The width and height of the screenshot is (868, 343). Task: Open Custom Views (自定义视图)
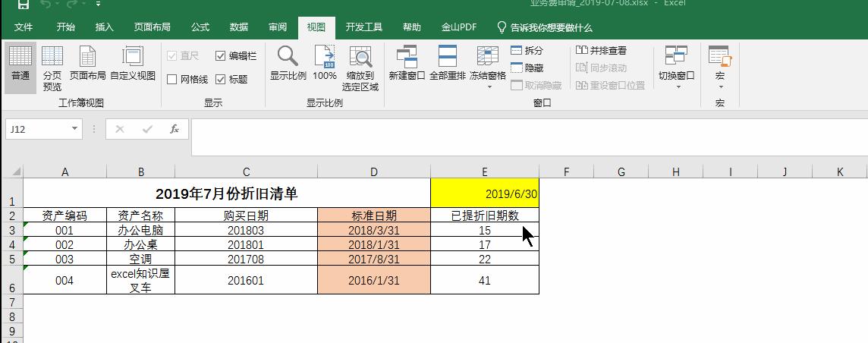click(133, 65)
